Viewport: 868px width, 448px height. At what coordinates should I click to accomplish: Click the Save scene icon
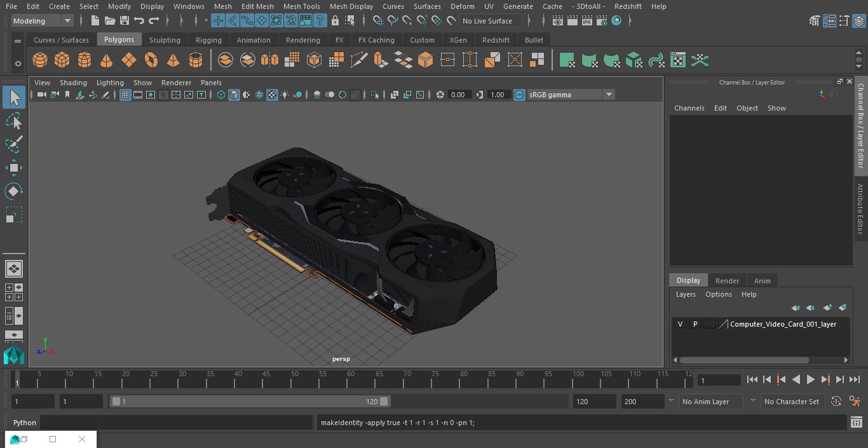[125, 21]
